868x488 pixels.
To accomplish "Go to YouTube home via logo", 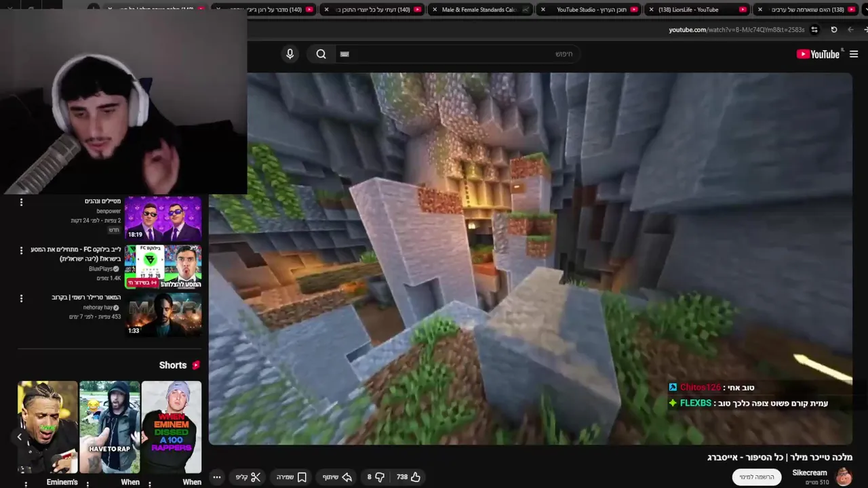I will (x=818, y=54).
